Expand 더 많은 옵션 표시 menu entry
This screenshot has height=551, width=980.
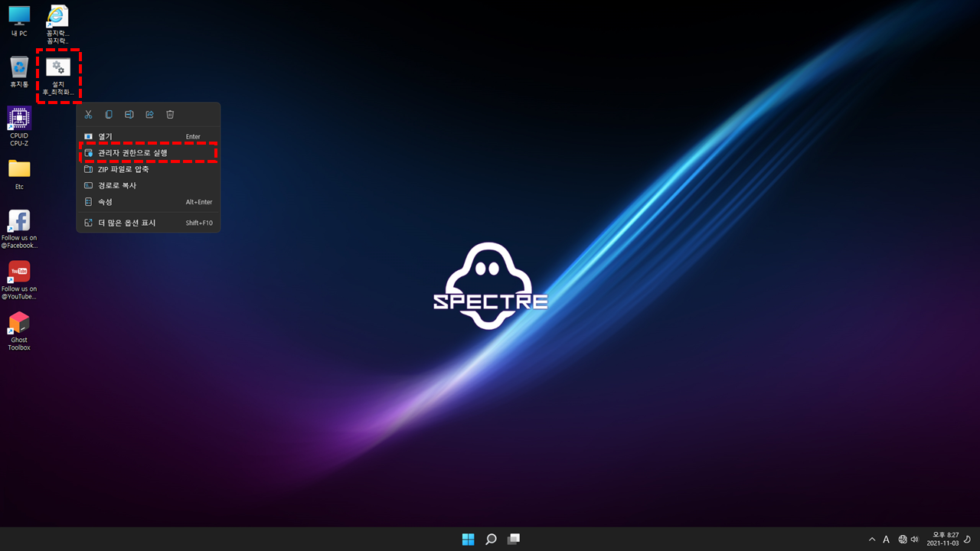tap(149, 223)
